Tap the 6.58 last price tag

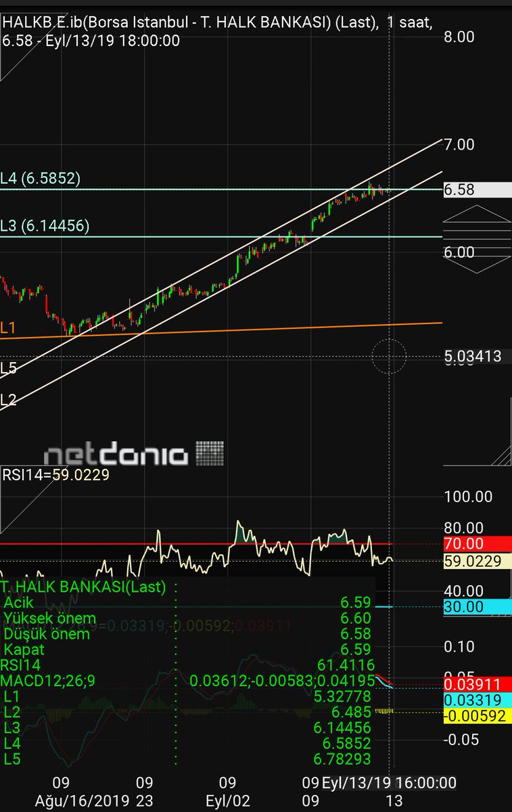click(x=477, y=190)
